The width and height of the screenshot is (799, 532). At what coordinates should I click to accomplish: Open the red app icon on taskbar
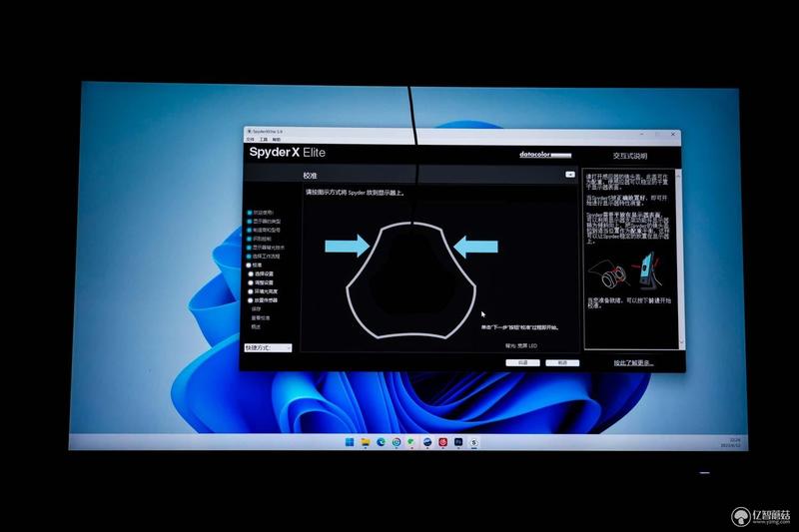pos(442,442)
